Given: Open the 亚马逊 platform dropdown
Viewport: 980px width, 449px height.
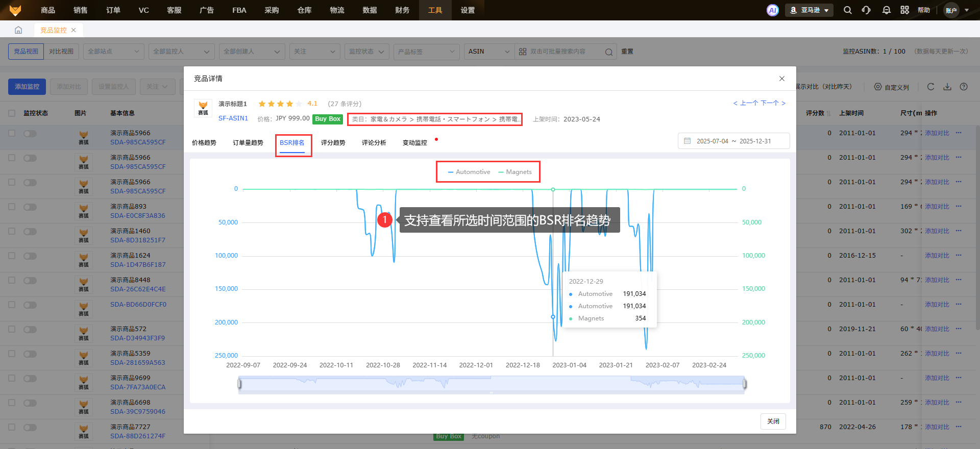Looking at the screenshot, I should 810,10.
